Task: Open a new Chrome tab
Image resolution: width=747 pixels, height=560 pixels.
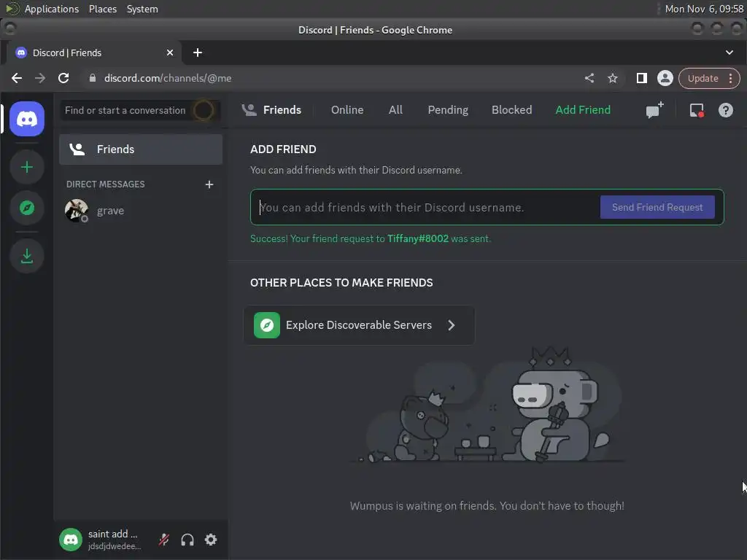Action: 198,52
